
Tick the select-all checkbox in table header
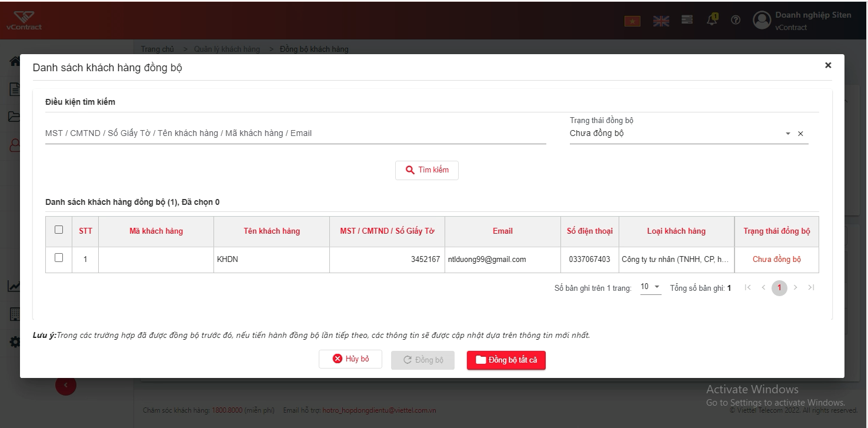pos(59,230)
